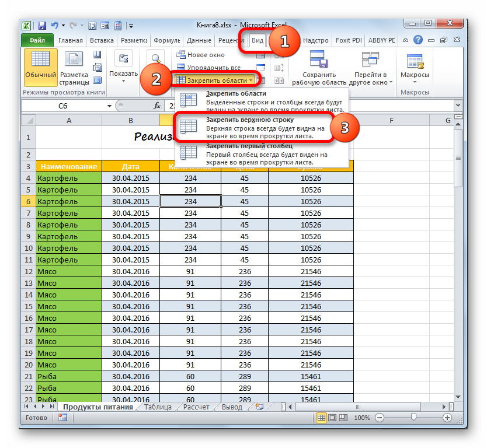Go to last sheet with navigation arrow
This screenshot has width=487, height=448.
[x=52, y=407]
